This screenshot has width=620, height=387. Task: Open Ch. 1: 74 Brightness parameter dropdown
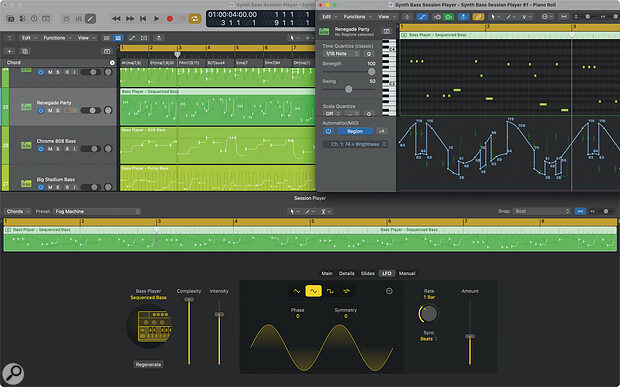coord(355,144)
